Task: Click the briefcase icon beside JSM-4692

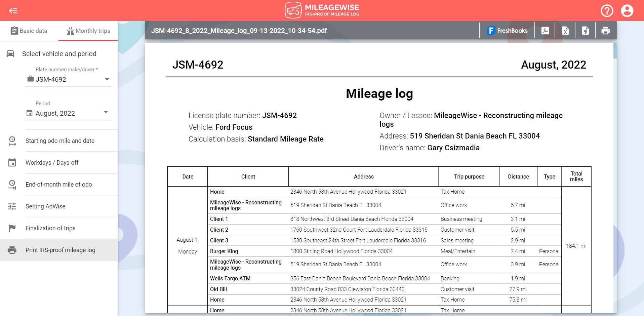Action: tap(31, 79)
